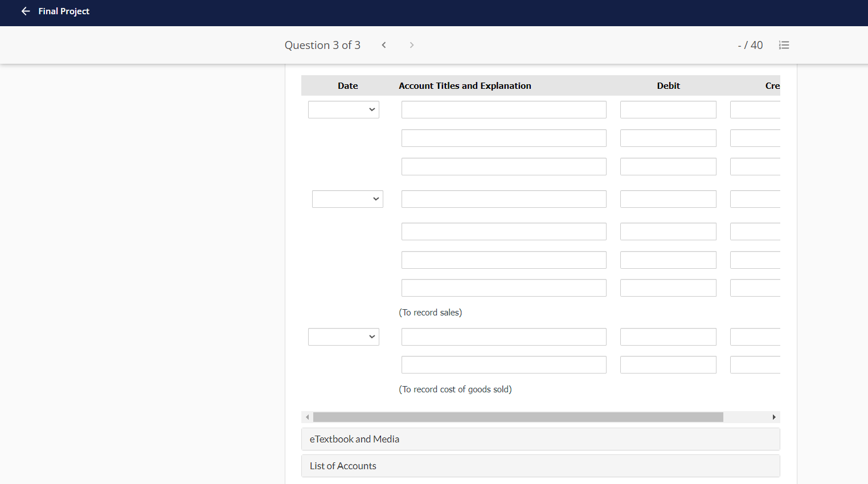868x484 pixels.
Task: Open the first journal entry Date dropdown
Action: pyautogui.click(x=343, y=109)
